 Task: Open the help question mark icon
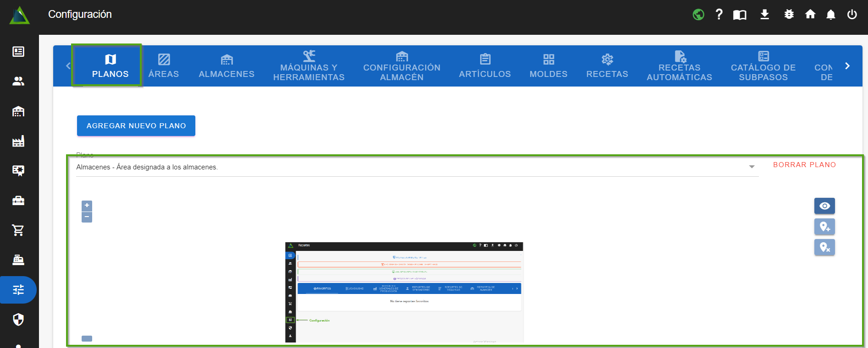point(719,15)
